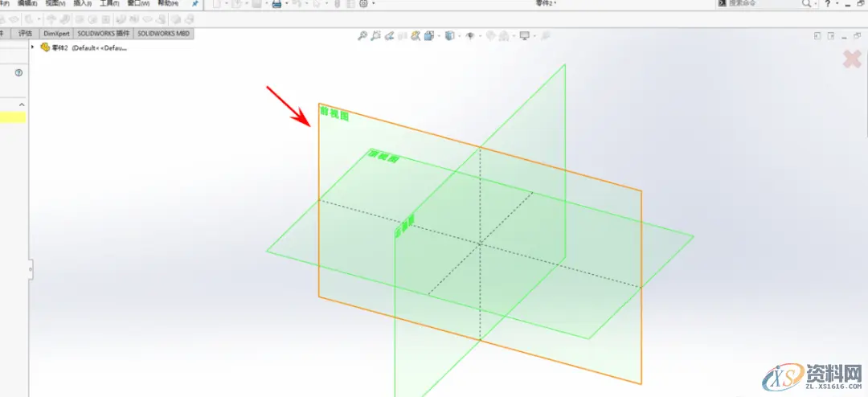
Task: Click the Hide/Show Items eye icon
Action: (470, 36)
